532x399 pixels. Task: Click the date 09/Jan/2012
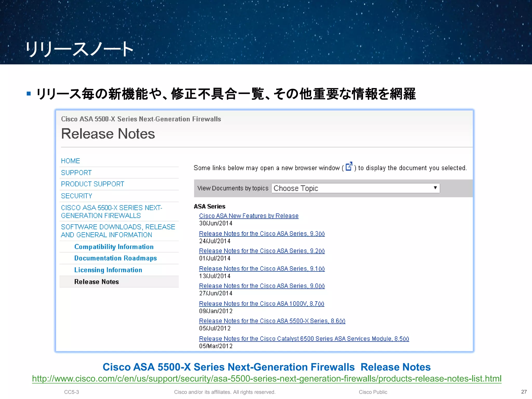tap(216, 311)
